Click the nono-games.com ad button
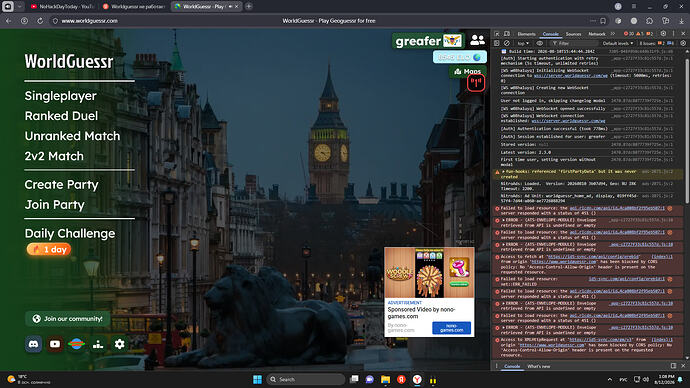This screenshot has height=388, width=690. click(451, 328)
